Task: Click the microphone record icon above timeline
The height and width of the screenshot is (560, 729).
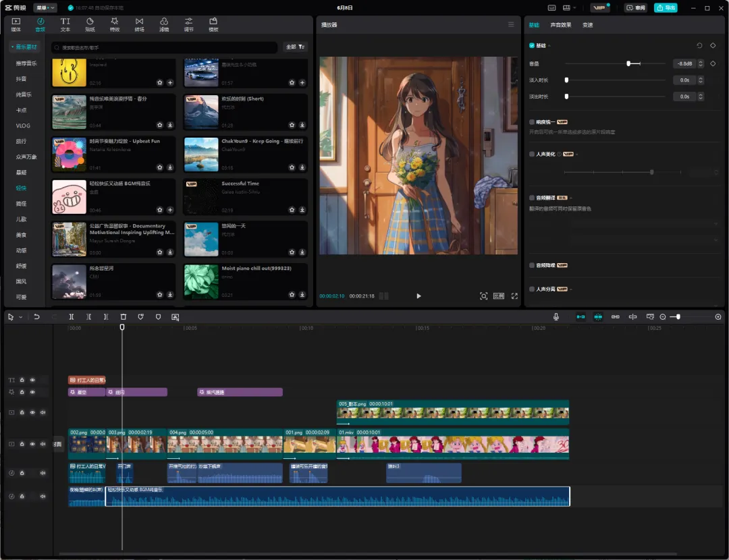Action: pyautogui.click(x=556, y=316)
